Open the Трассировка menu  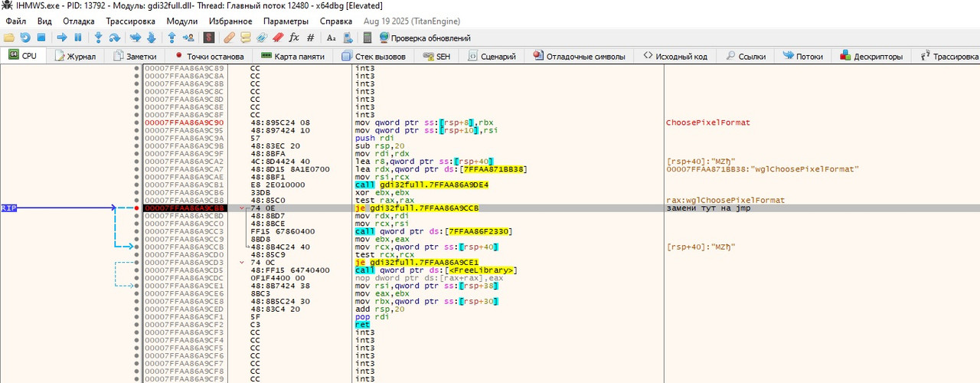(x=131, y=21)
